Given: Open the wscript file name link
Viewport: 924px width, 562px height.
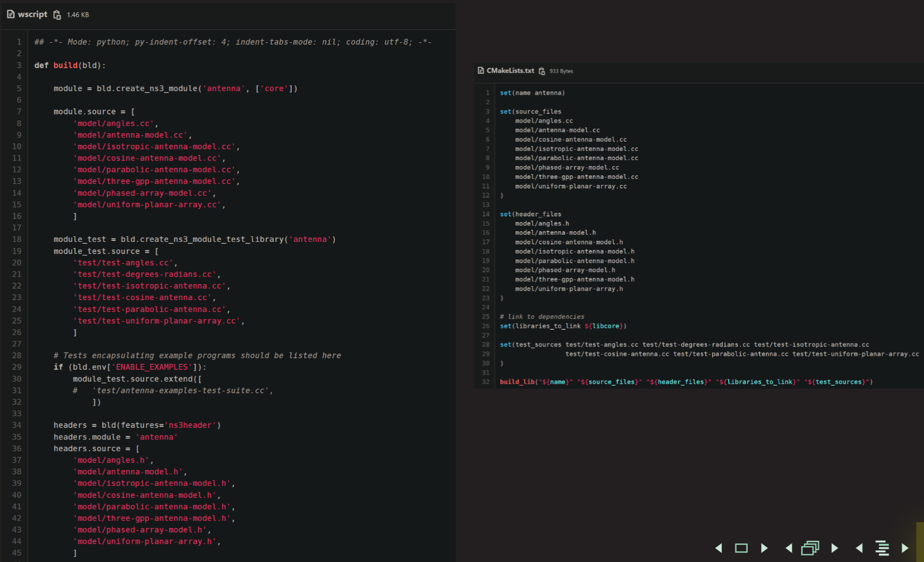Looking at the screenshot, I should 33,14.
